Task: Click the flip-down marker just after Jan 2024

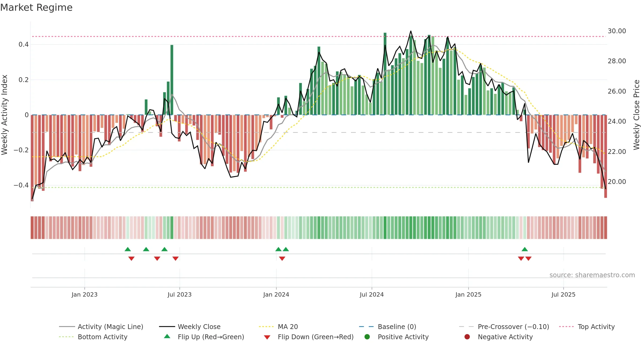Action: [x=282, y=258]
